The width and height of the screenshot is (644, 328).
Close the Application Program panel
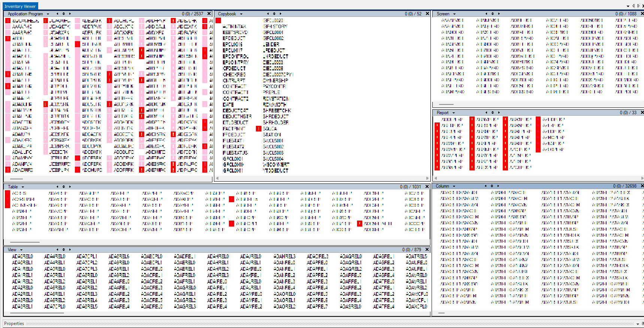[209, 14]
